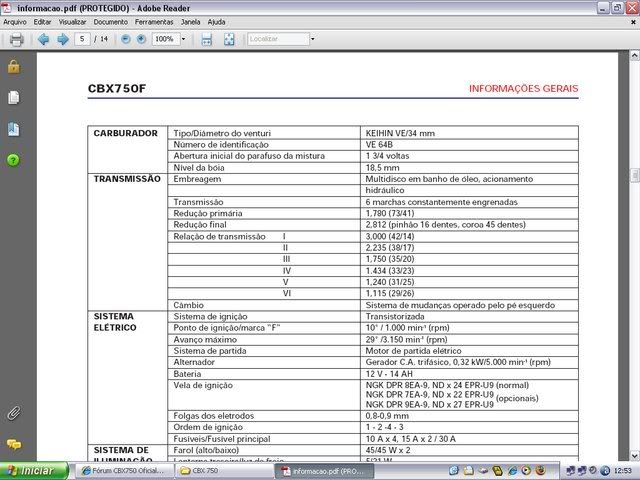Open the Janela menu
640x480 pixels.
(x=190, y=22)
